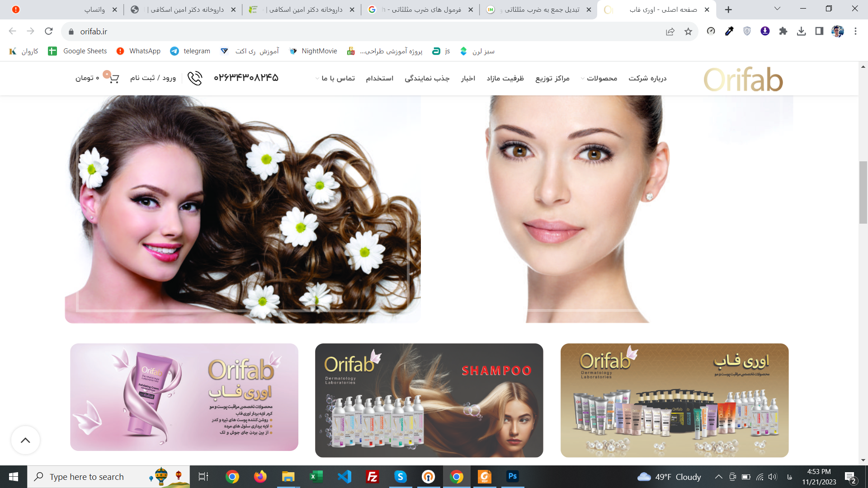This screenshot has width=868, height=488.
Task: Open WhatsApp bookmark
Action: (x=138, y=51)
